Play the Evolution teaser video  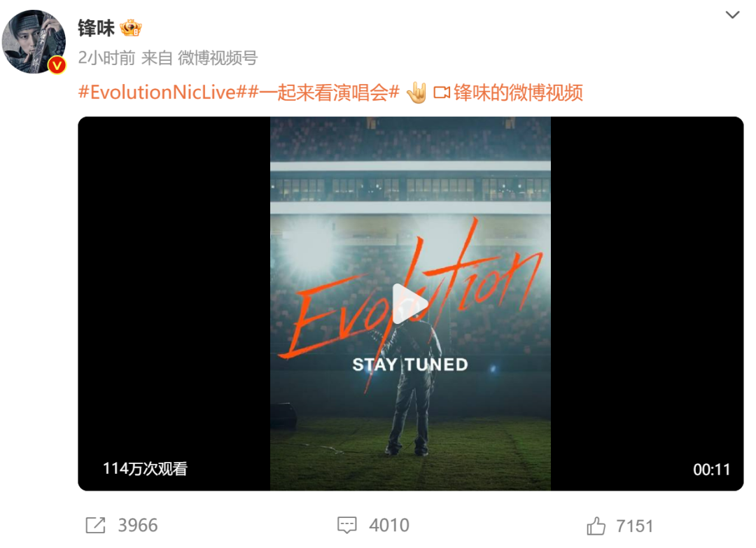pyautogui.click(x=409, y=304)
